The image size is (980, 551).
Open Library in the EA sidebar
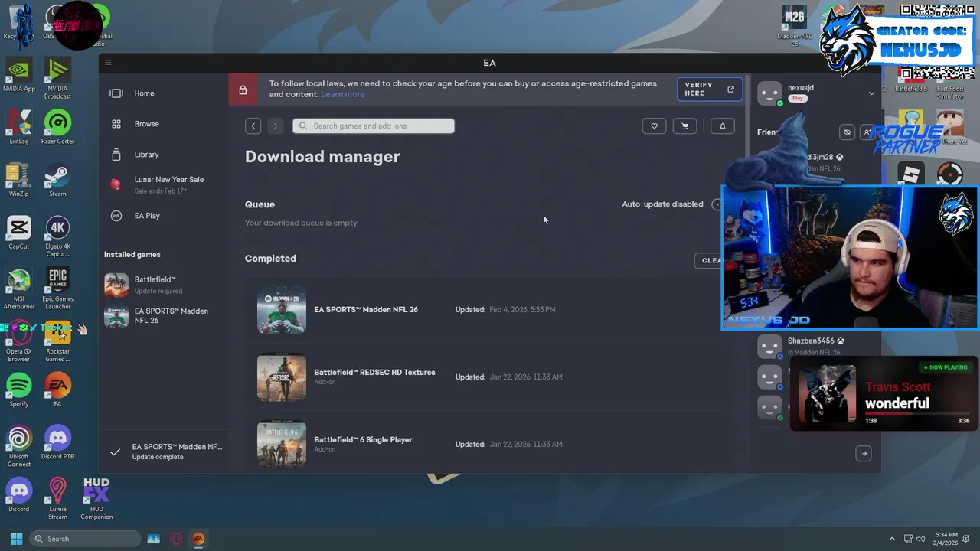(x=146, y=155)
